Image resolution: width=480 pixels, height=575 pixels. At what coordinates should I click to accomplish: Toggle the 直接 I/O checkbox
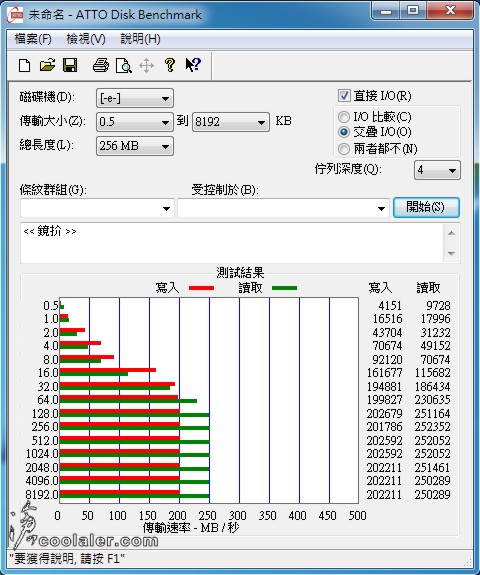click(x=344, y=96)
